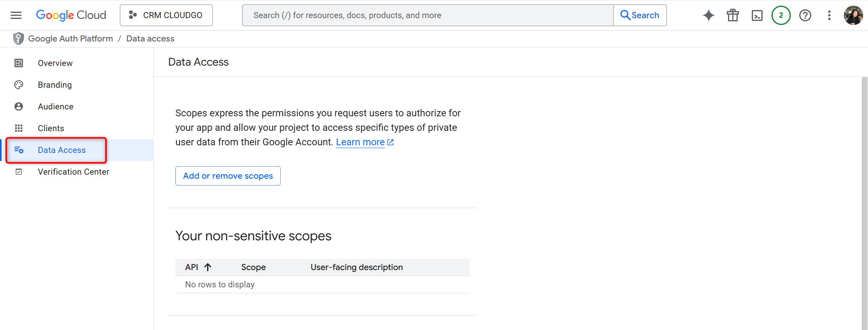Viewport: 868px width, 330px height.
Task: Navigate to Verification Center
Action: click(73, 172)
